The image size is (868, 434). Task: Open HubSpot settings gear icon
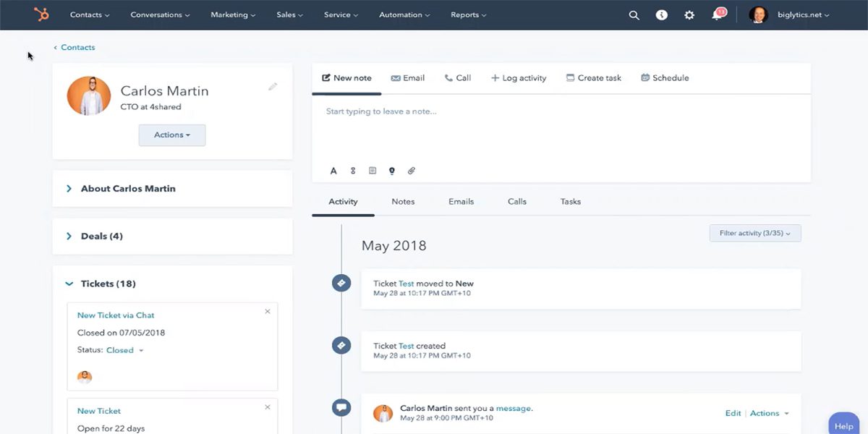[689, 14]
